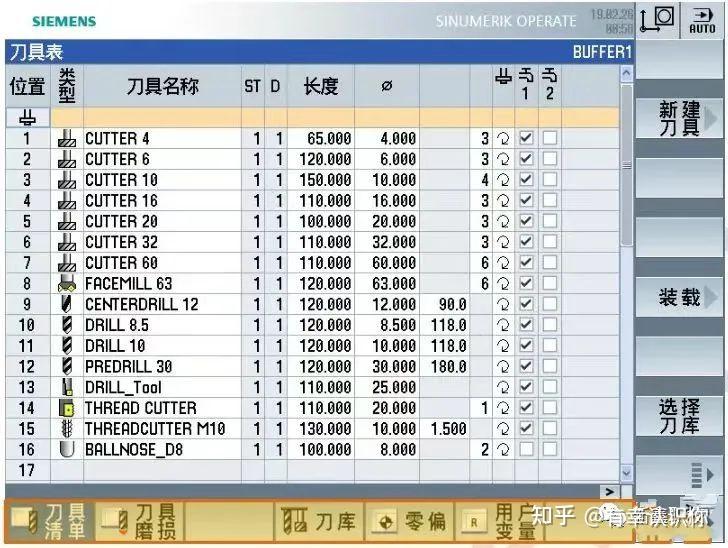Image resolution: width=728 pixels, height=548 pixels.
Task: Click the twist drill icon for DRILL 8.5
Action: tap(67, 325)
